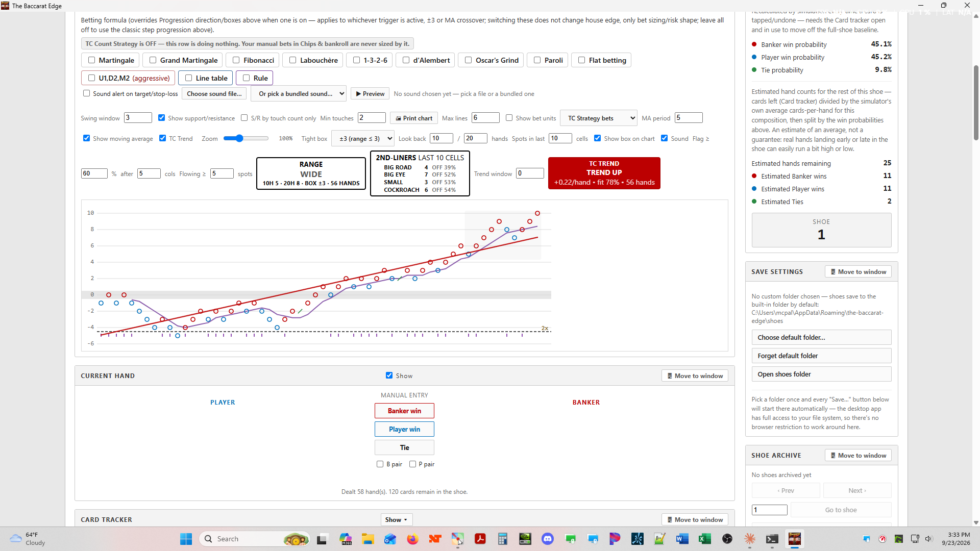The width and height of the screenshot is (980, 551).
Task: Open Snipping Tool from taskbar
Action: (457, 539)
